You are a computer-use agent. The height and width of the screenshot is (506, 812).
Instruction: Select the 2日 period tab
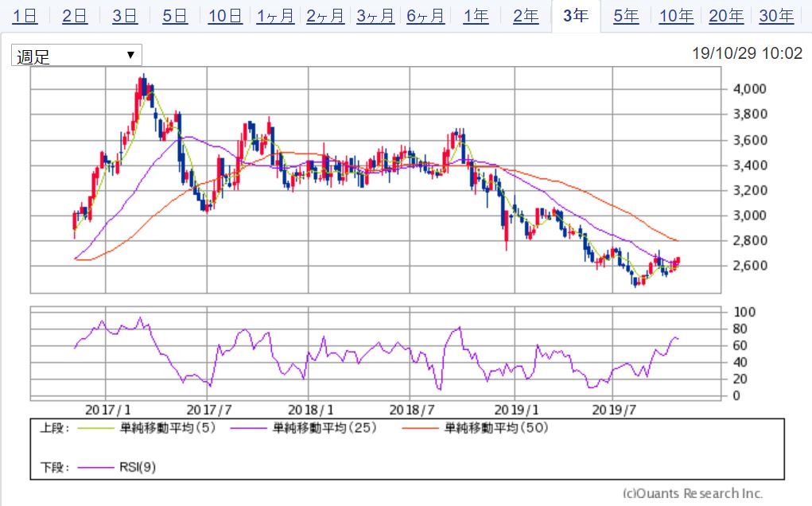75,16
